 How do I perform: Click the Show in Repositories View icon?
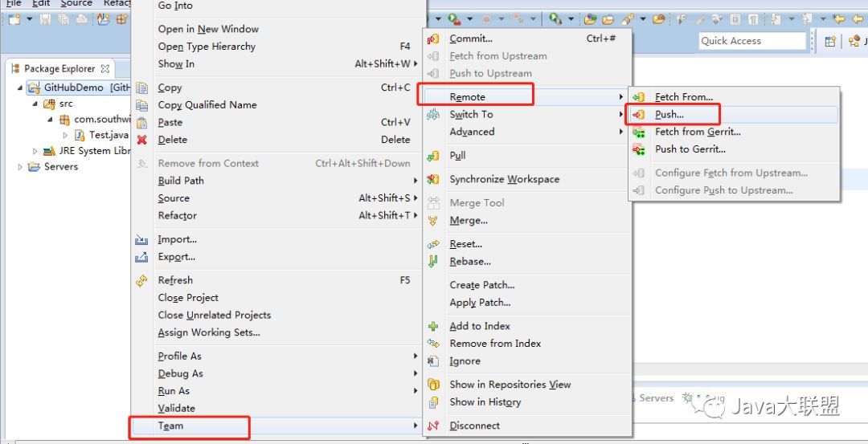coord(433,385)
